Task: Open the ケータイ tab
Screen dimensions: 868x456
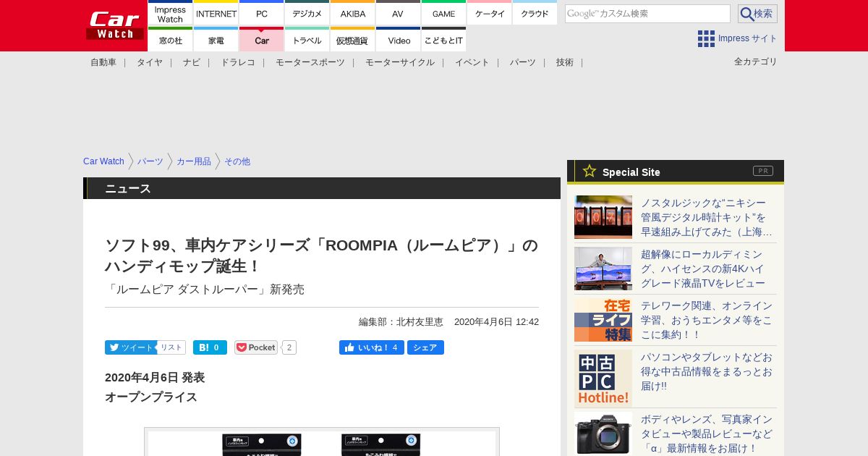Action: point(490,13)
